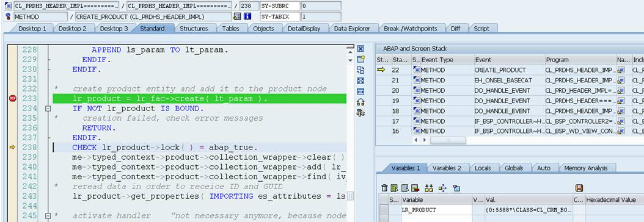The height and width of the screenshot is (222, 644).
Task: Switch to the Desktop 3 tab
Action: coord(114,28)
